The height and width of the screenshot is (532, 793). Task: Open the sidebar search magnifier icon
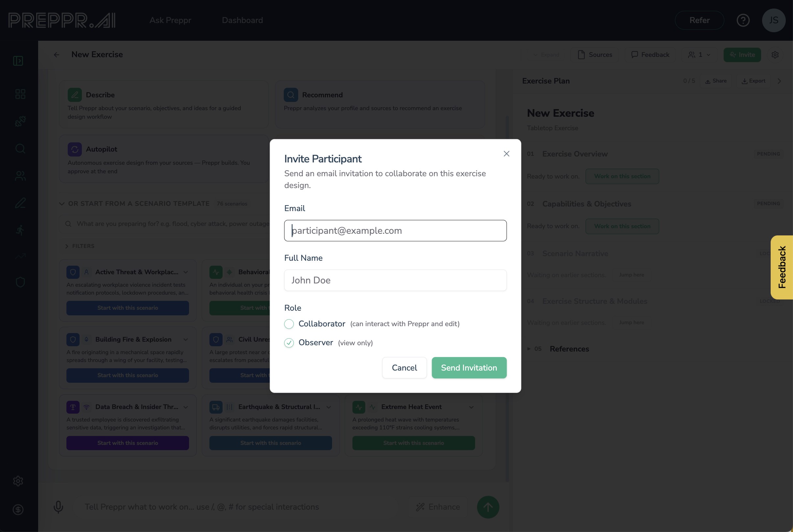click(x=20, y=149)
